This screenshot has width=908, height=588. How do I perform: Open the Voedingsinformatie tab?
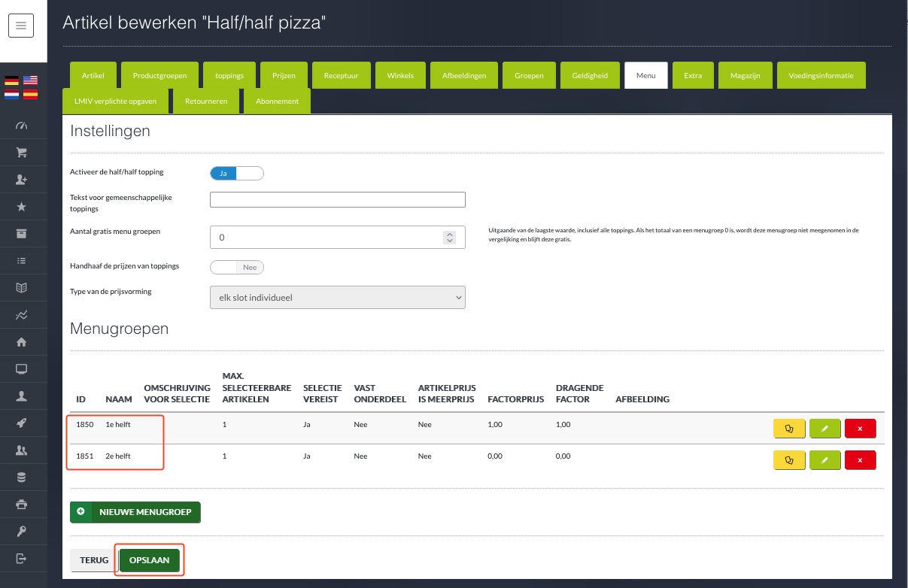tap(821, 76)
